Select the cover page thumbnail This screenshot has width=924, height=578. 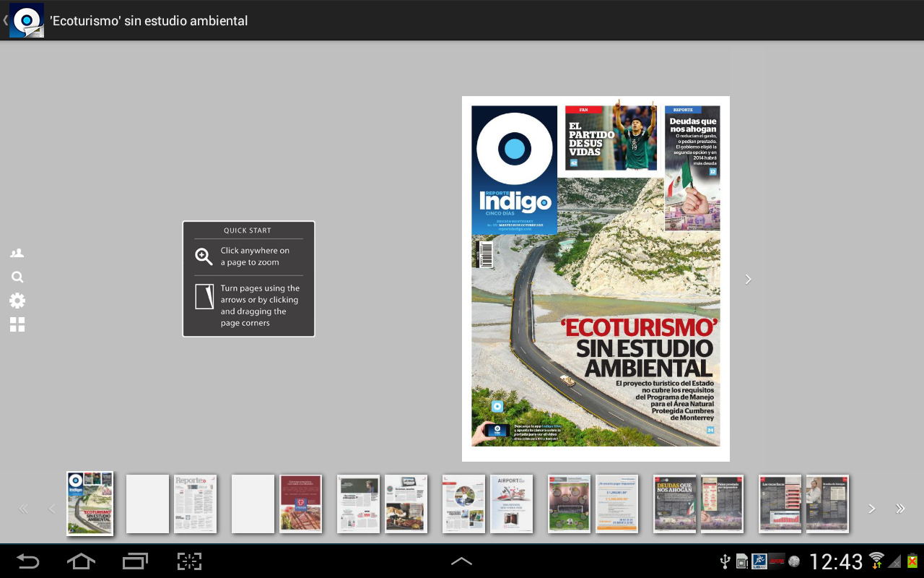pos(90,504)
